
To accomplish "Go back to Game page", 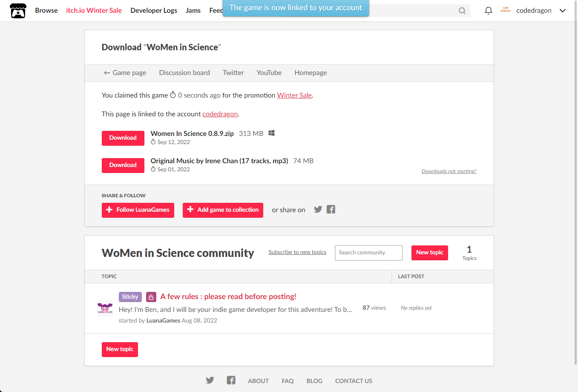I will click(x=125, y=73).
